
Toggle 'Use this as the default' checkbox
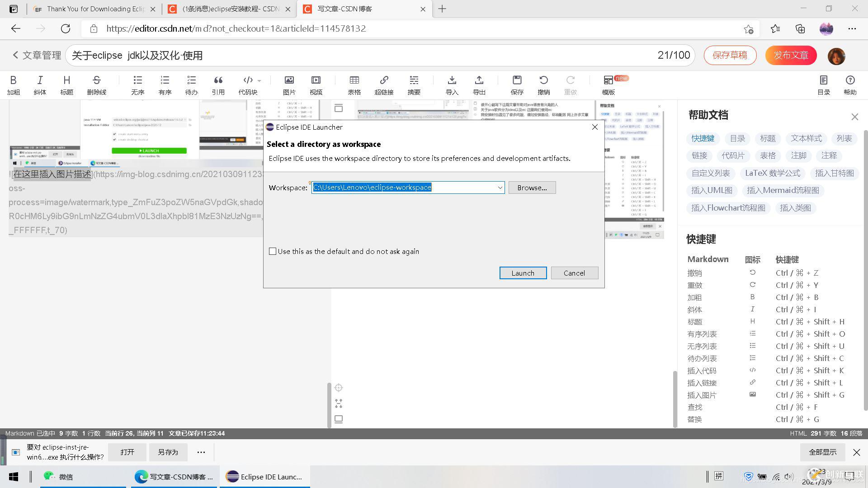(273, 251)
